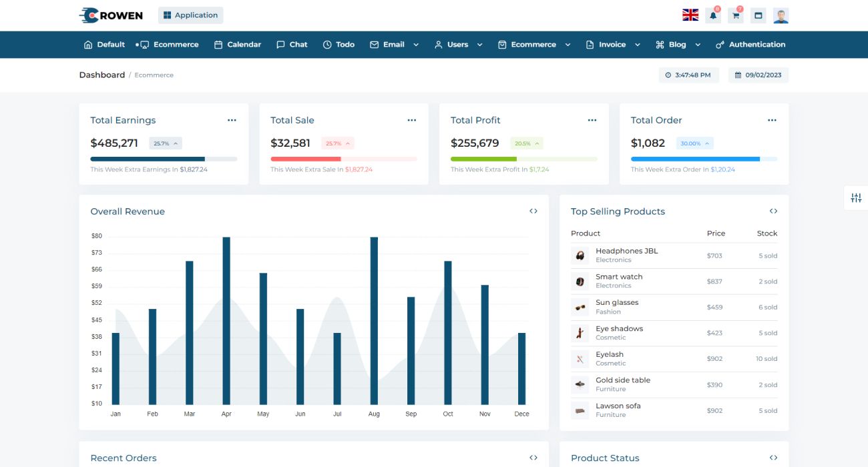Click the Total Order blue progress bar

[x=696, y=159]
